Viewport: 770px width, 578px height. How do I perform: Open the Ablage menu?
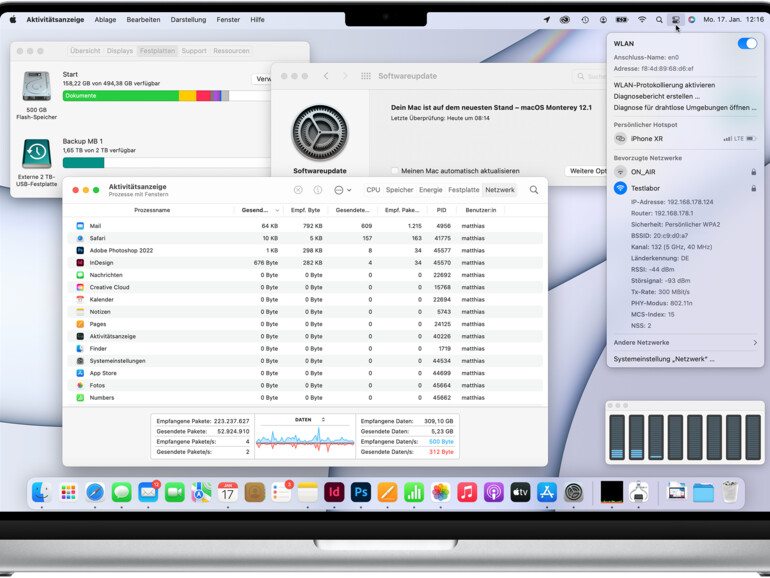pos(105,20)
